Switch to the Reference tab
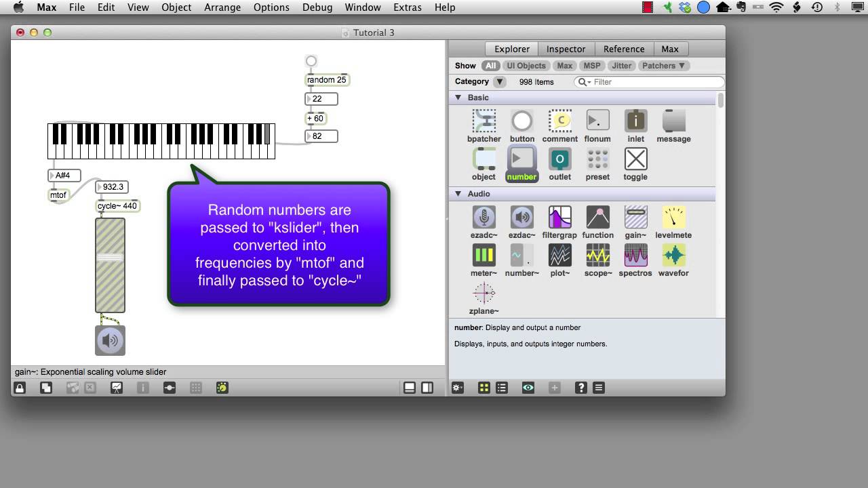This screenshot has width=868, height=488. pyautogui.click(x=624, y=49)
